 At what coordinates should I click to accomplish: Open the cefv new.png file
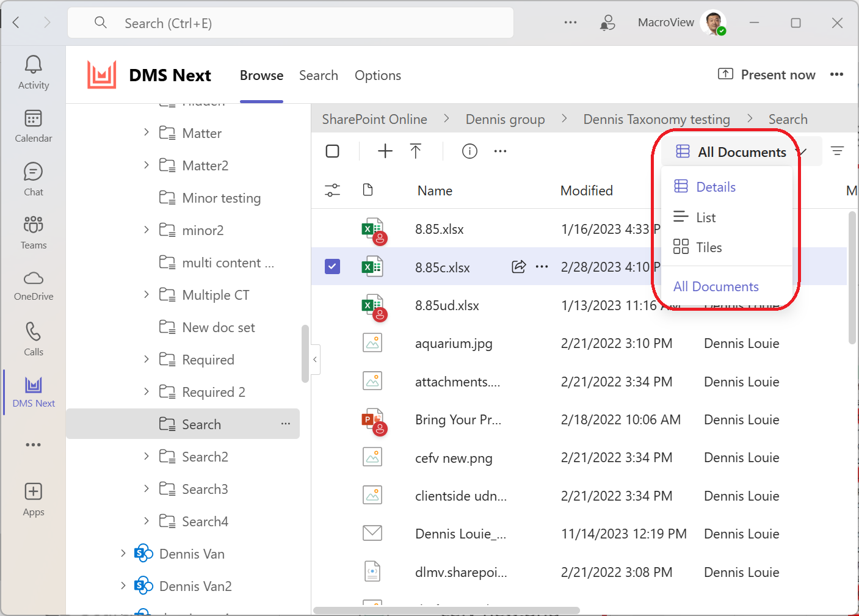point(454,458)
